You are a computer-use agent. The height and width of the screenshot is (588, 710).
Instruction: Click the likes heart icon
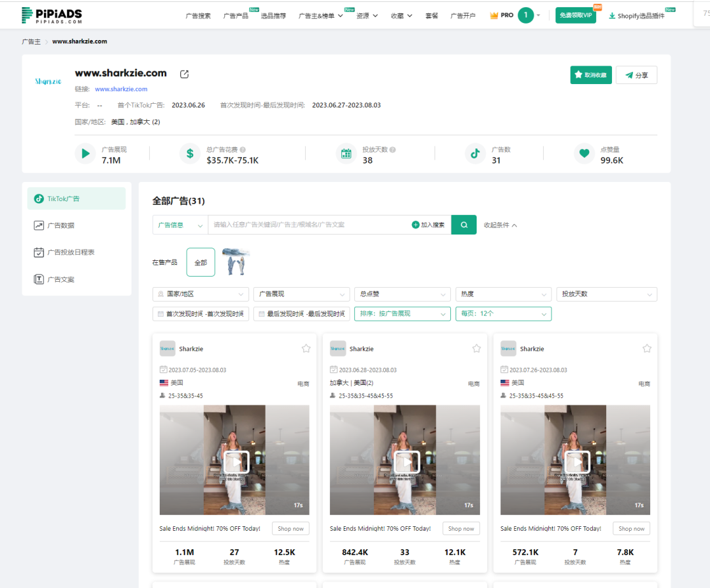(584, 154)
